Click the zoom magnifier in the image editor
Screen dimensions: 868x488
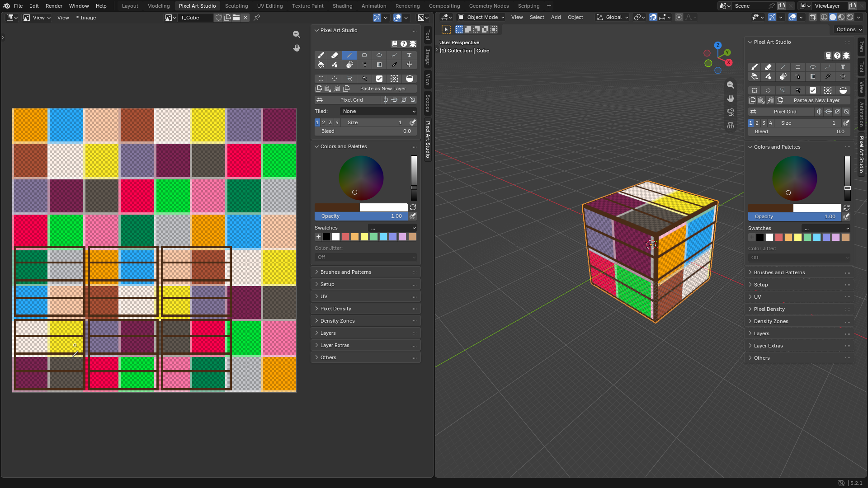click(x=297, y=34)
